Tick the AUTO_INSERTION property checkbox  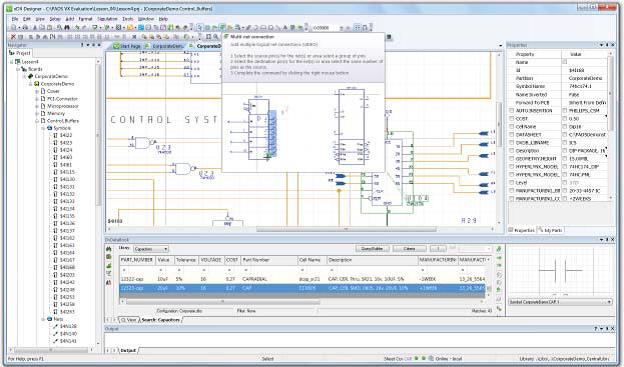(511, 110)
